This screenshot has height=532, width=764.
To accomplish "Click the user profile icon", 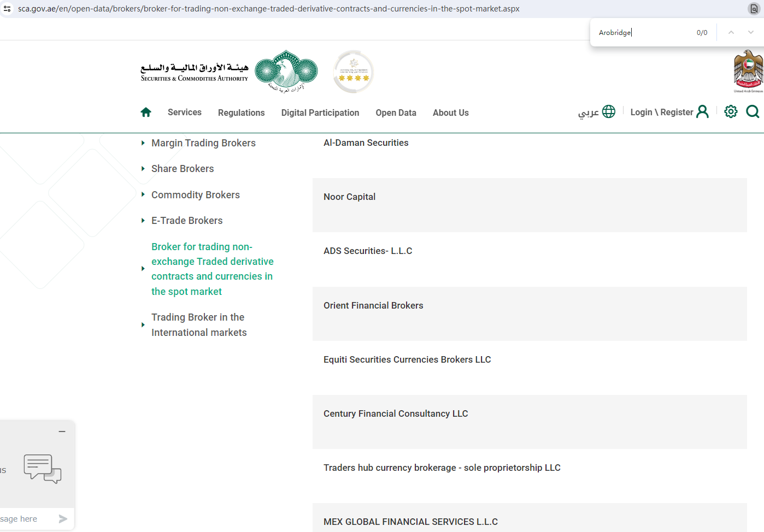I will coord(703,112).
